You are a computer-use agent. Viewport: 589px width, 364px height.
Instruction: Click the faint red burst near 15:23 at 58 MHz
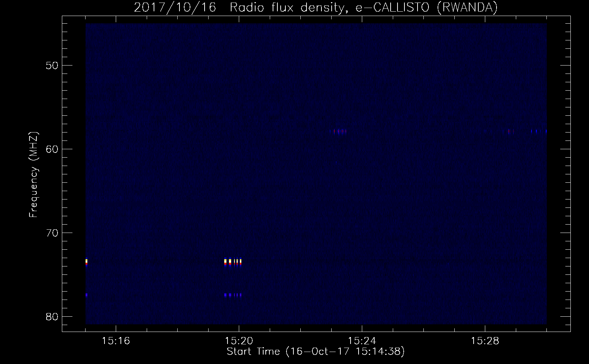[x=340, y=131]
